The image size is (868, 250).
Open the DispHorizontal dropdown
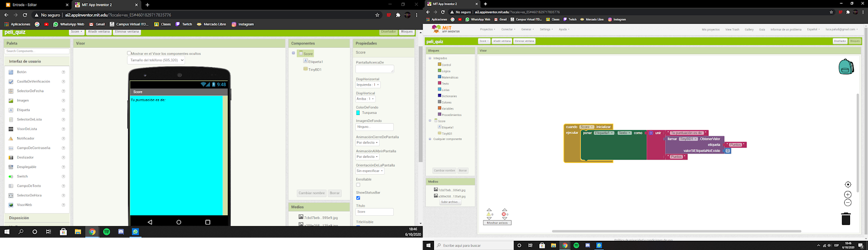368,85
